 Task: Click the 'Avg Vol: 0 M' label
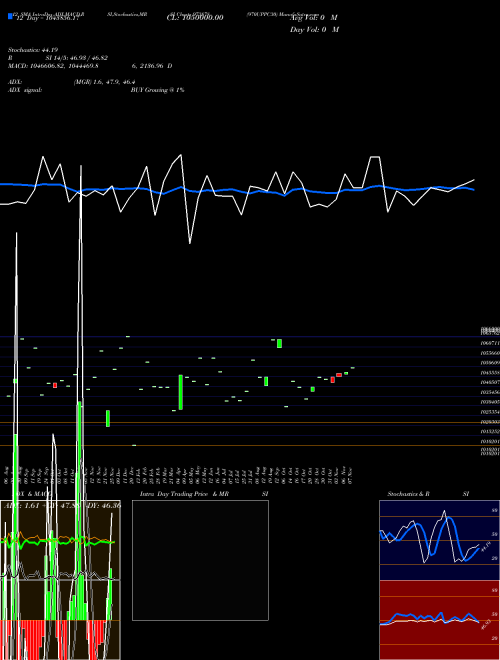tap(314, 18)
